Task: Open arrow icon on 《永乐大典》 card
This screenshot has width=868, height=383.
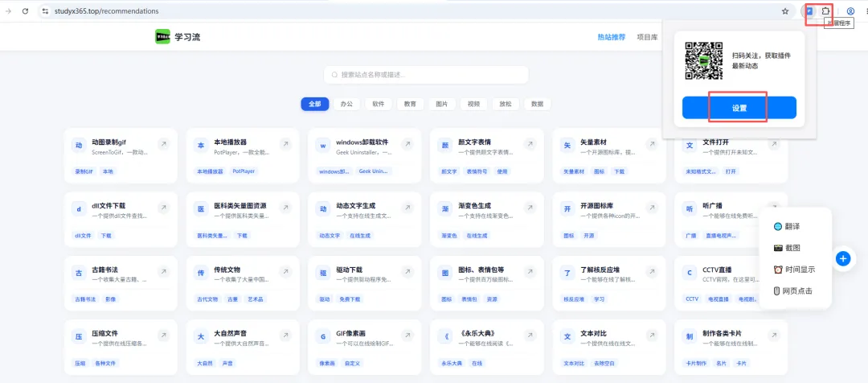Action: click(x=530, y=336)
